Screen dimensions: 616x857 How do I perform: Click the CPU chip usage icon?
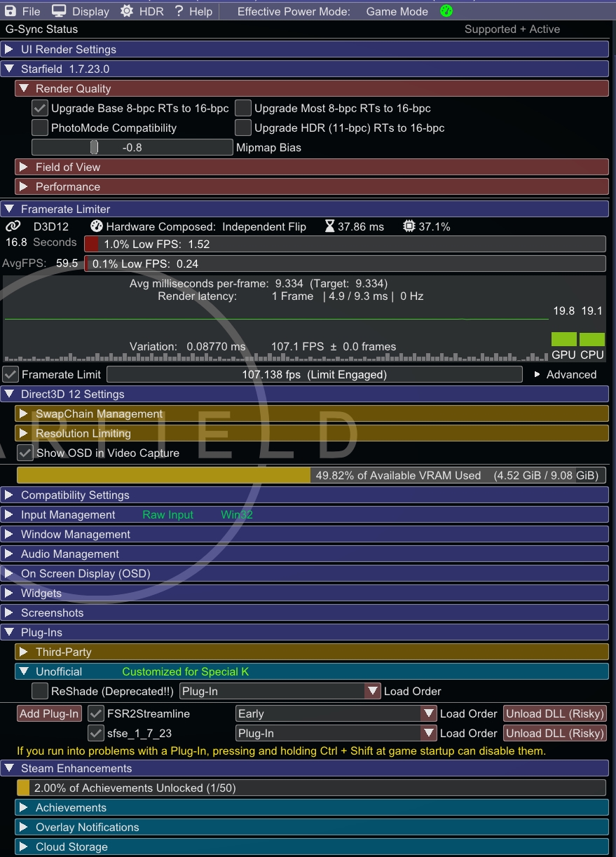[x=409, y=226]
